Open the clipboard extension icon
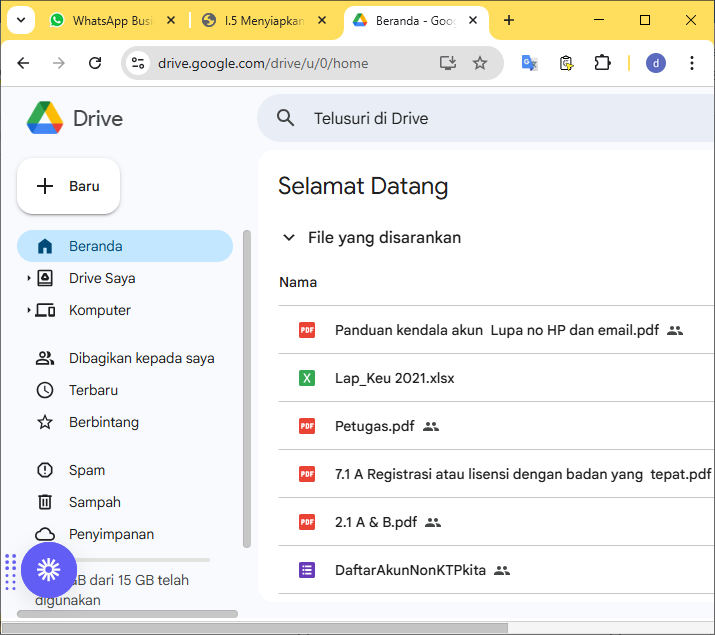 pos(566,63)
